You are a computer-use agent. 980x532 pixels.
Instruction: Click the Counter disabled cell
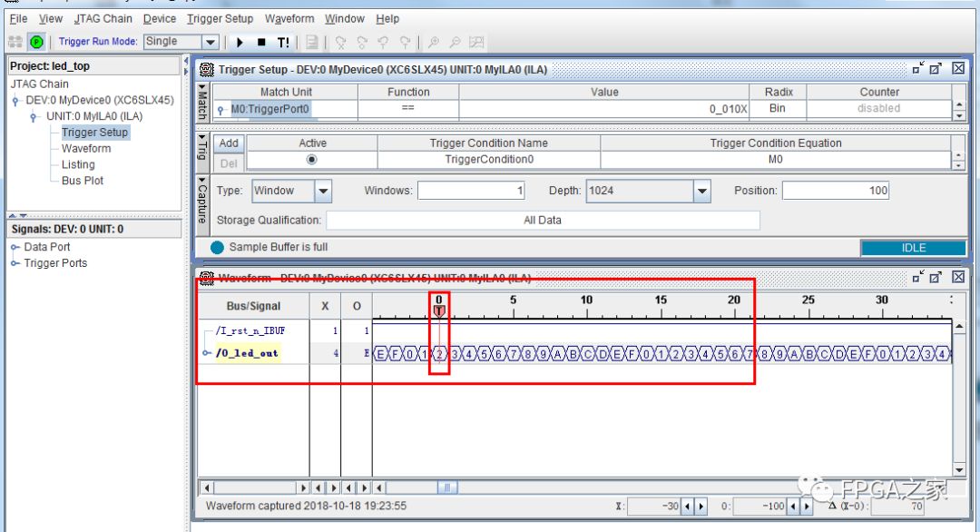pos(878,109)
